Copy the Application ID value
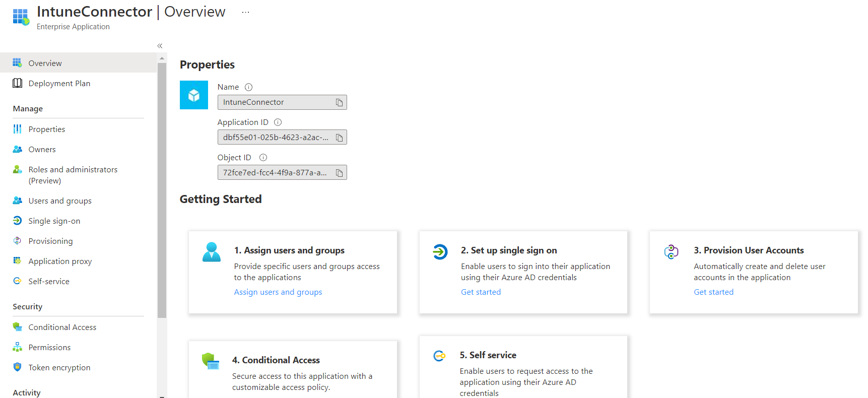868x398 pixels. pos(339,138)
